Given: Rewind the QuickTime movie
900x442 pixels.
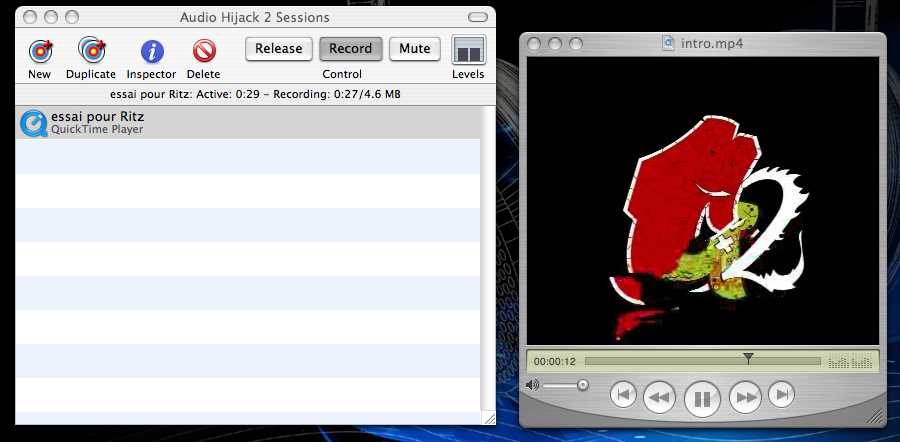Looking at the screenshot, I should coord(660,397).
